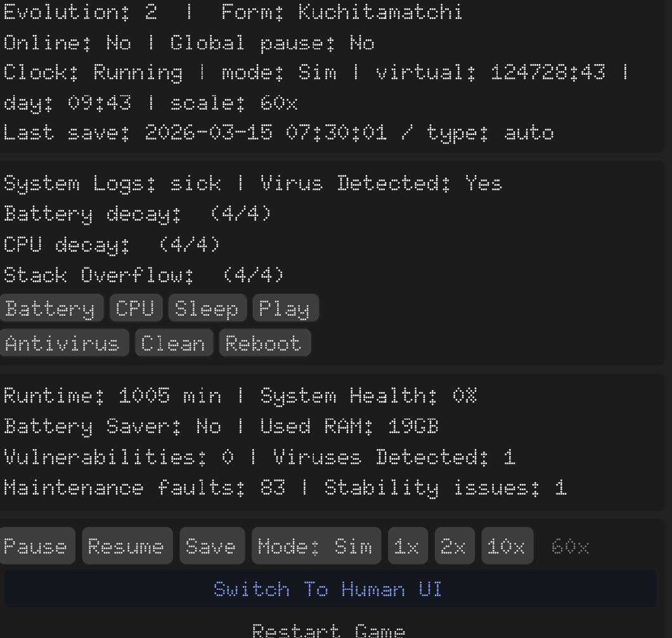The image size is (672, 638).
Task: Switch To Human UI link
Action: coord(328,589)
